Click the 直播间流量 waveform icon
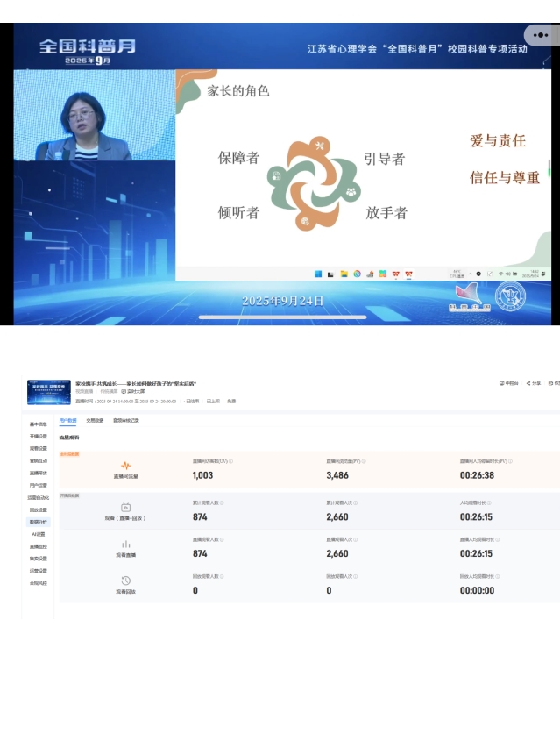Viewport: 560px width, 748px height. [125, 465]
